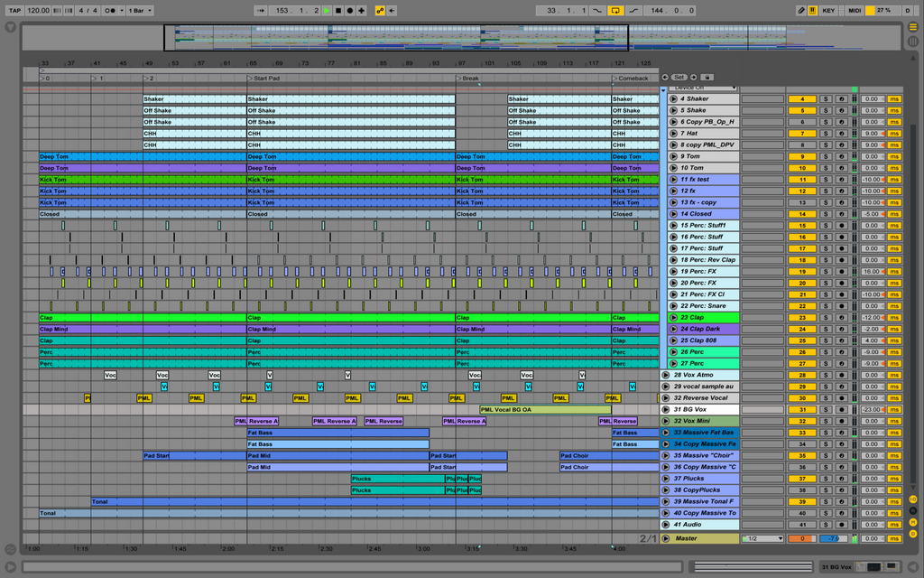The width and height of the screenshot is (924, 578).
Task: Click the green Play button in transport
Action: tap(327, 10)
